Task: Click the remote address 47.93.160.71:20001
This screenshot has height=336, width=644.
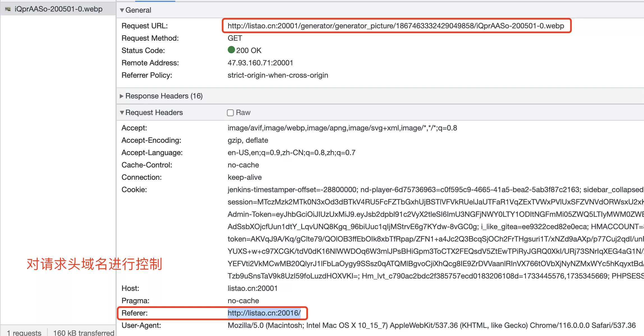Action: (260, 63)
